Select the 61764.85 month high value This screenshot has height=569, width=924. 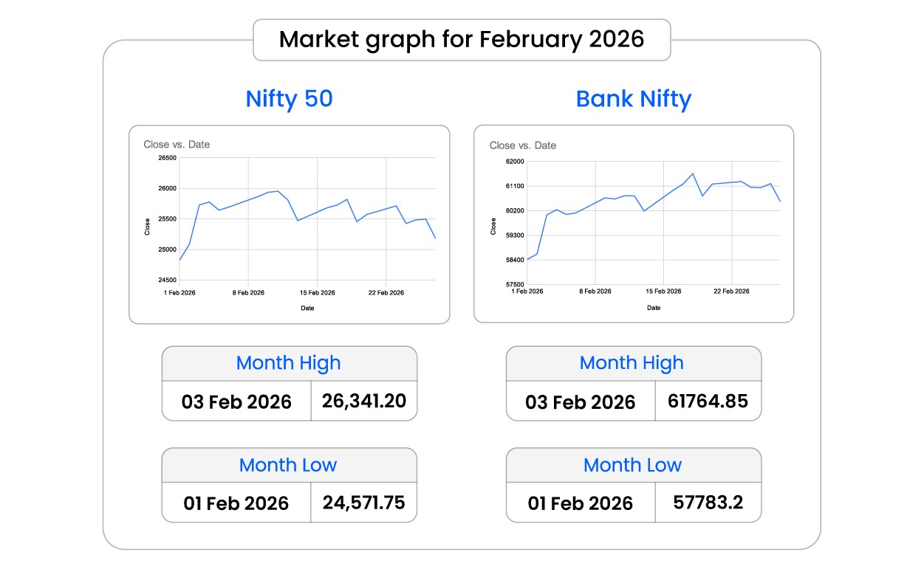pos(708,401)
